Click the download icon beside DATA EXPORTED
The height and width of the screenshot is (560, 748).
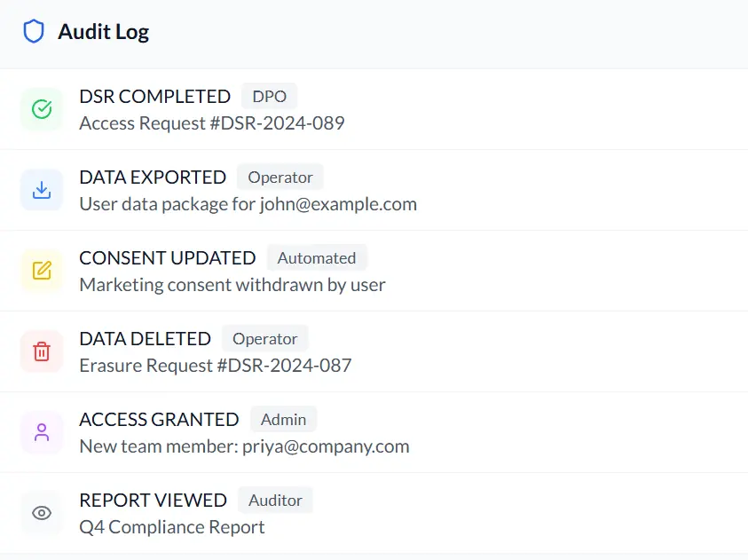(x=41, y=190)
